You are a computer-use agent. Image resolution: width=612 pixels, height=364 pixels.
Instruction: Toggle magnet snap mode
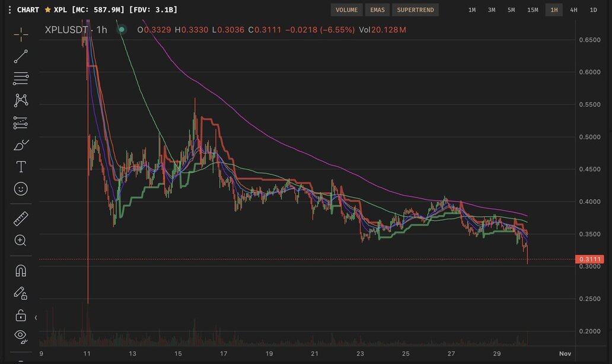(21, 270)
